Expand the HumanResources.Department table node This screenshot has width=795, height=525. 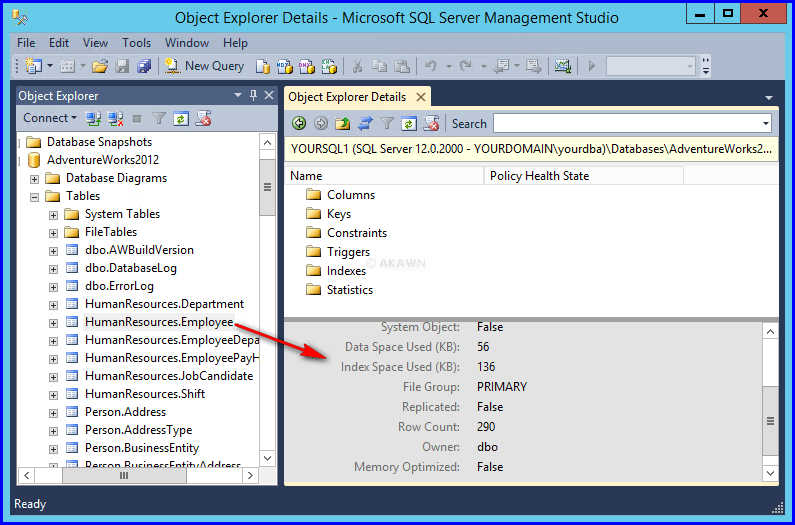[53, 305]
